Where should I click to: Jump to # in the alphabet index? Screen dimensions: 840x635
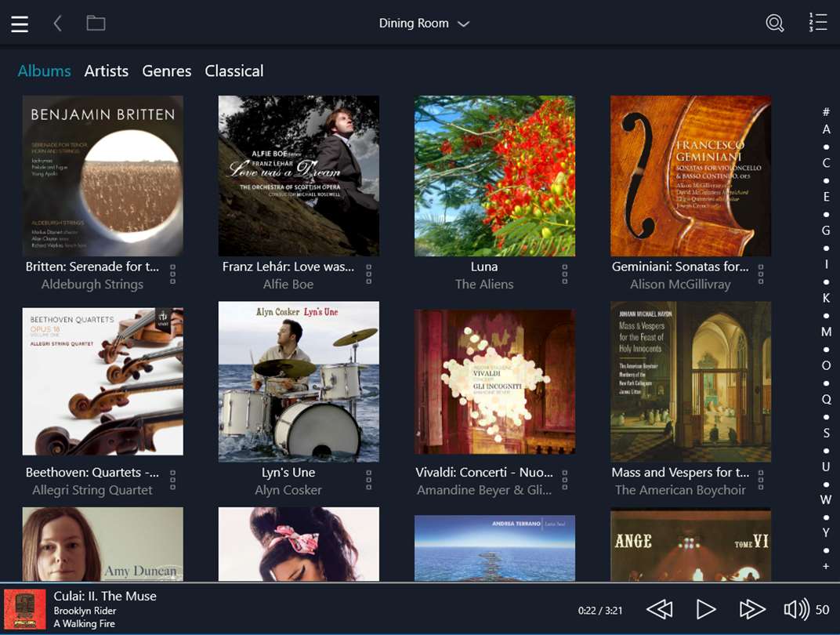pyautogui.click(x=826, y=112)
